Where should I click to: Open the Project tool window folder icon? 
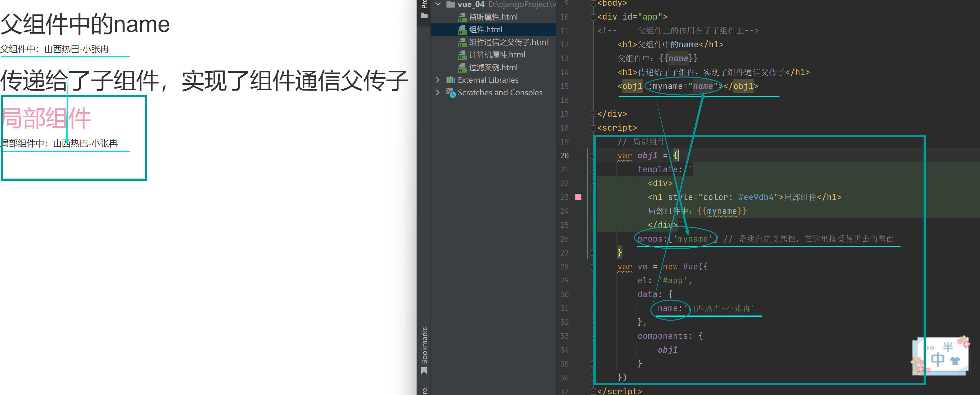click(424, 16)
